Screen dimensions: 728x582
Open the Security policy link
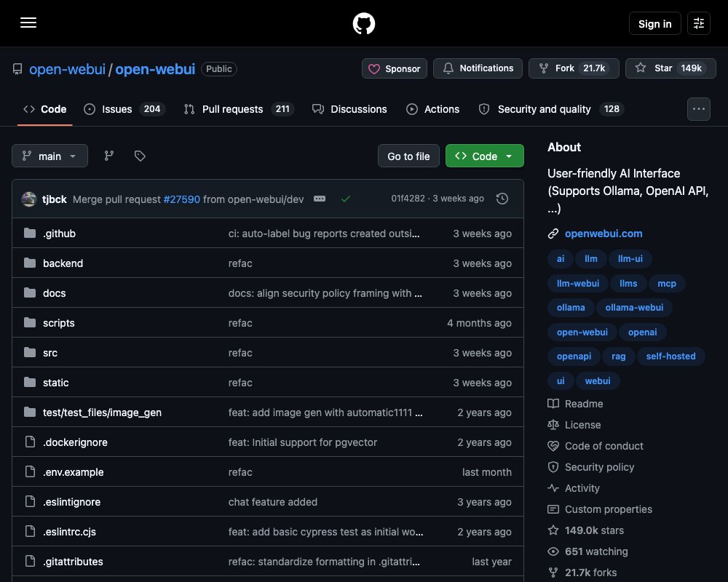(x=591, y=467)
